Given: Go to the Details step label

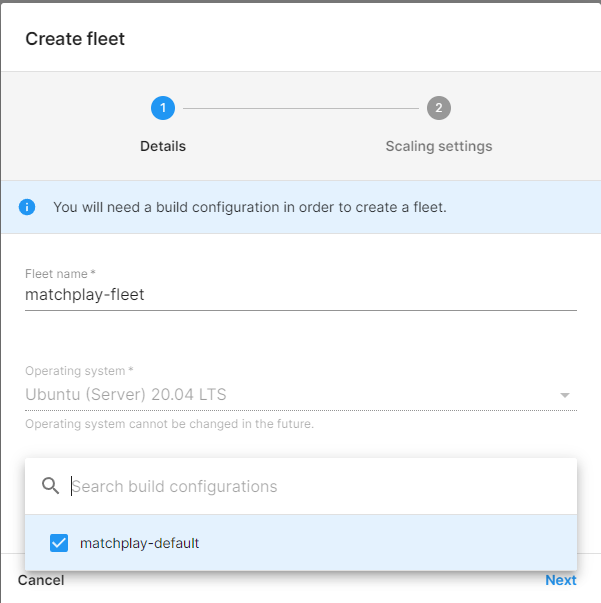Looking at the screenshot, I should click(162, 146).
